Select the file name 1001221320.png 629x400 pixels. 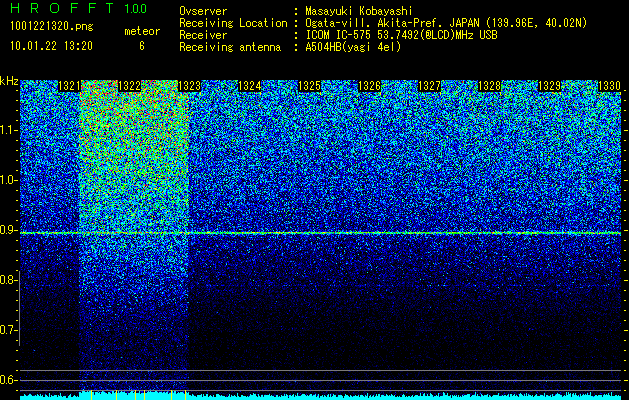pyautogui.click(x=52, y=27)
